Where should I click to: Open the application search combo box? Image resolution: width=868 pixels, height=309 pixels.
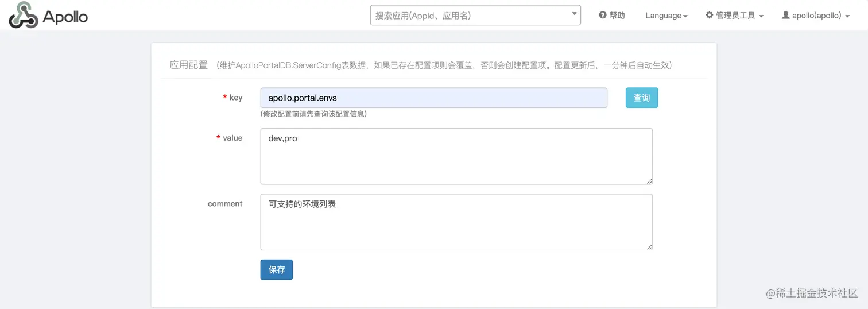click(x=475, y=16)
